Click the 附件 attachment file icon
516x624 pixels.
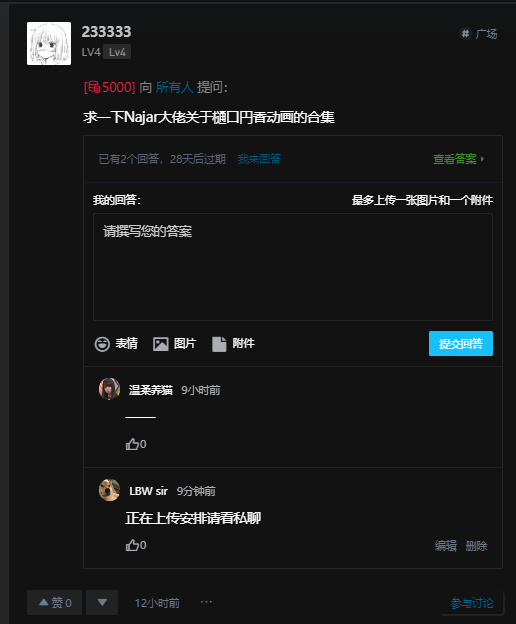(x=219, y=344)
